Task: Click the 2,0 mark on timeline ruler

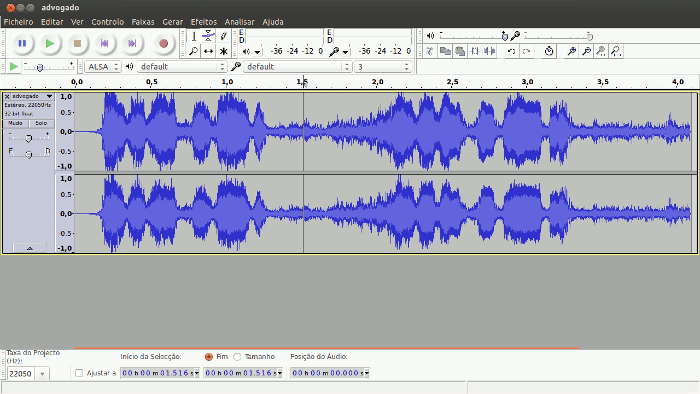Action: tap(378, 82)
